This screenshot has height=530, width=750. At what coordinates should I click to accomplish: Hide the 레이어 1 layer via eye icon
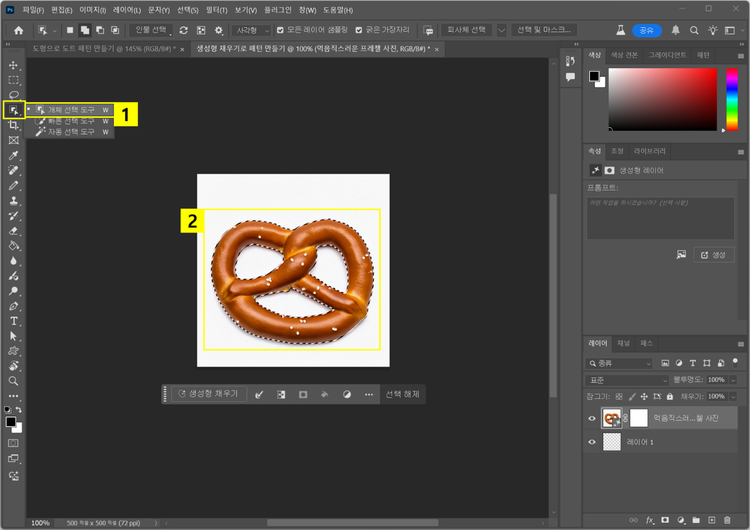click(x=592, y=441)
